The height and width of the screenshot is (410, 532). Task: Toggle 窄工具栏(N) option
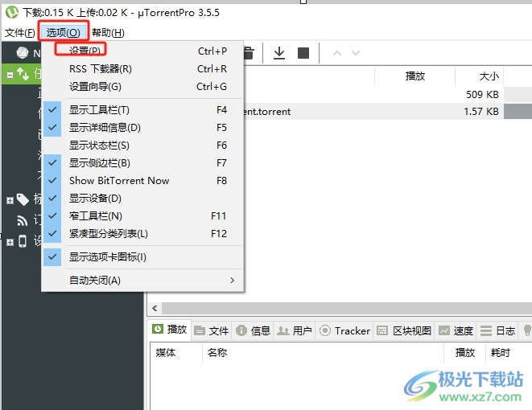142,215
